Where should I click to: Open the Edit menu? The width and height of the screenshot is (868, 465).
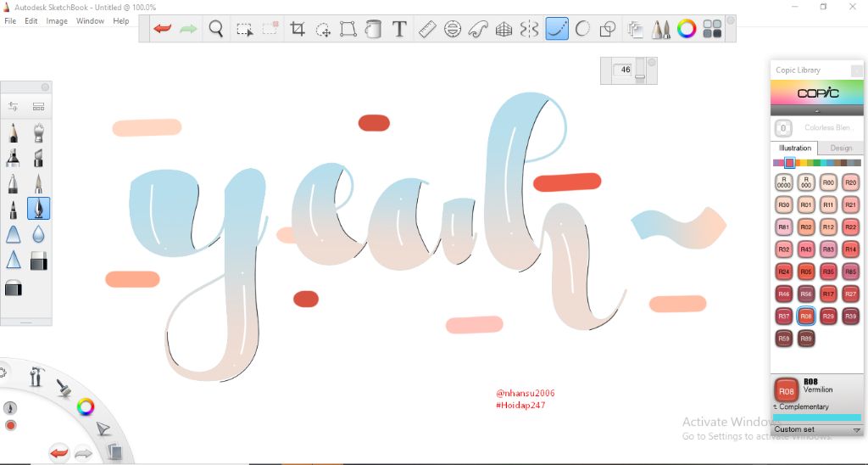(31, 21)
